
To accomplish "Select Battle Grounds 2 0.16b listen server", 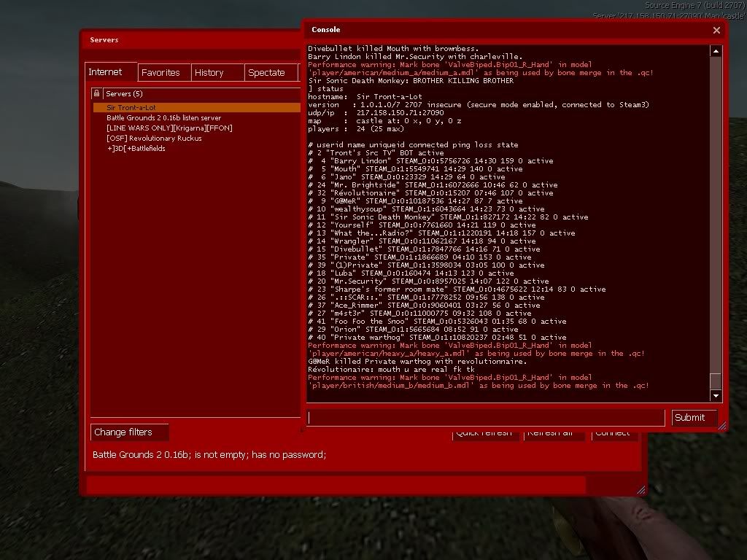I will pos(197,117).
